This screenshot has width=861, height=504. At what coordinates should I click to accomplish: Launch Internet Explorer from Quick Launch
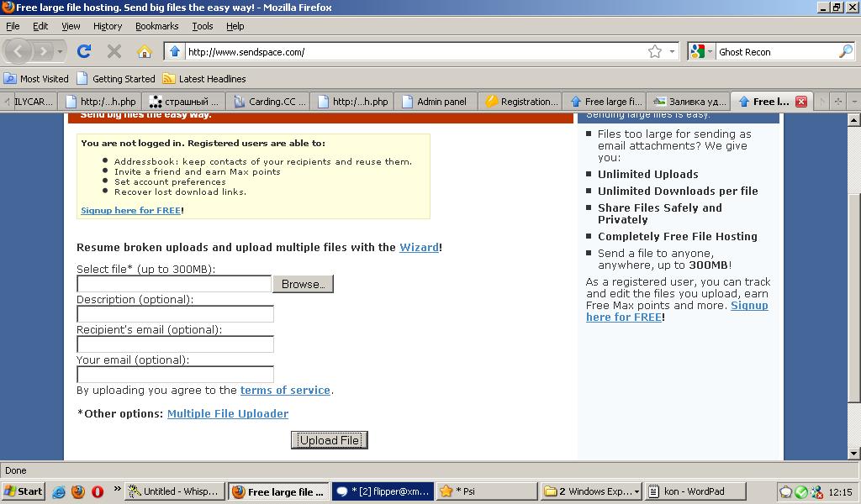click(x=59, y=491)
